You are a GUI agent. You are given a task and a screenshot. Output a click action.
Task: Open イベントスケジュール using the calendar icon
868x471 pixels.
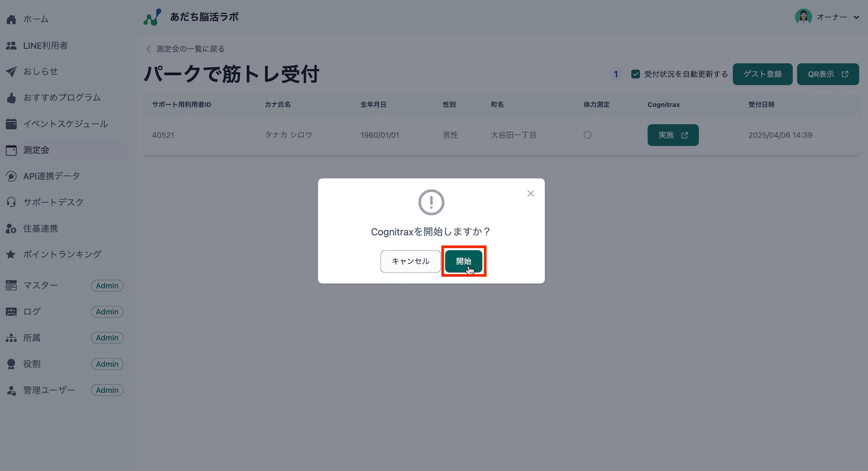pos(11,123)
